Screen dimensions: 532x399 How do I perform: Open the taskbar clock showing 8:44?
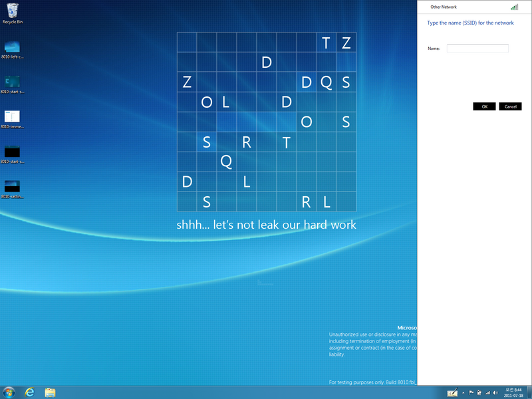513,392
